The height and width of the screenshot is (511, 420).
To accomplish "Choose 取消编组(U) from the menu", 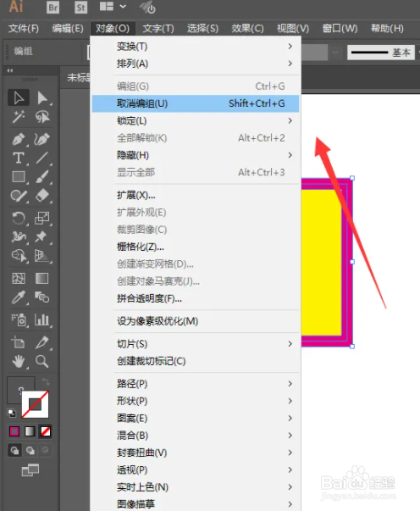I will 195,103.
